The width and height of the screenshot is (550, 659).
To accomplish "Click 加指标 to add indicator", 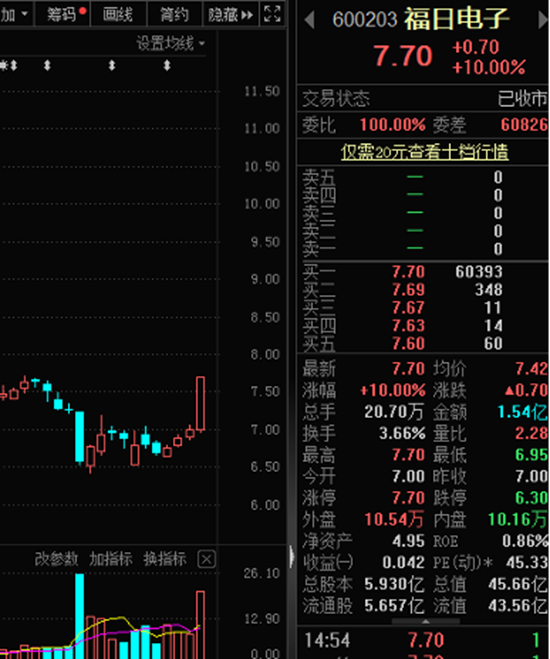I will [x=111, y=559].
